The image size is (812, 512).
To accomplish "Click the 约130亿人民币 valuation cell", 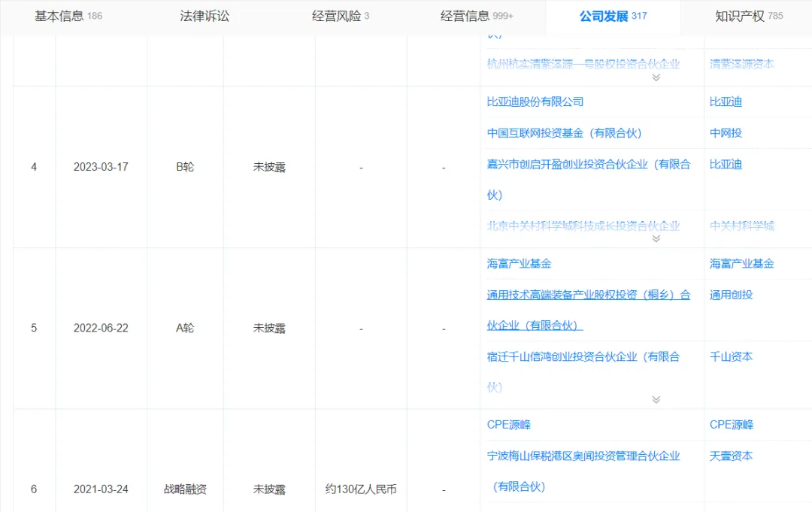I will tap(361, 489).
